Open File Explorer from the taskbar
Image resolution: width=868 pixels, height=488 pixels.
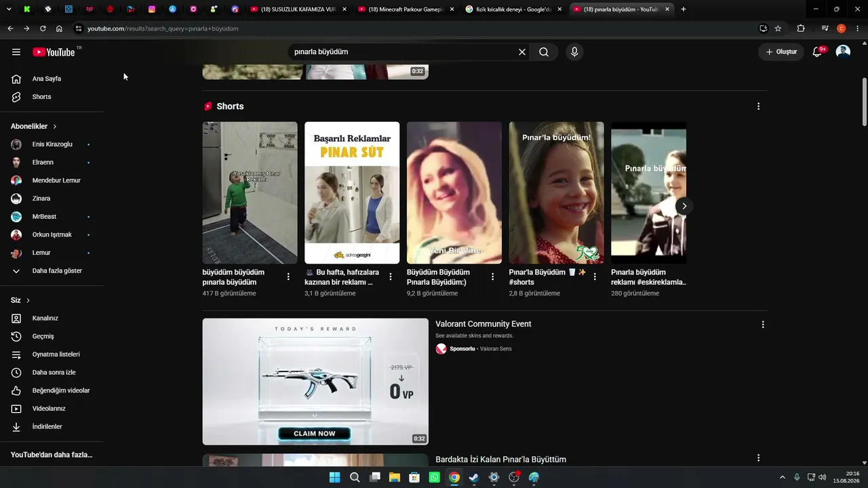(x=394, y=477)
